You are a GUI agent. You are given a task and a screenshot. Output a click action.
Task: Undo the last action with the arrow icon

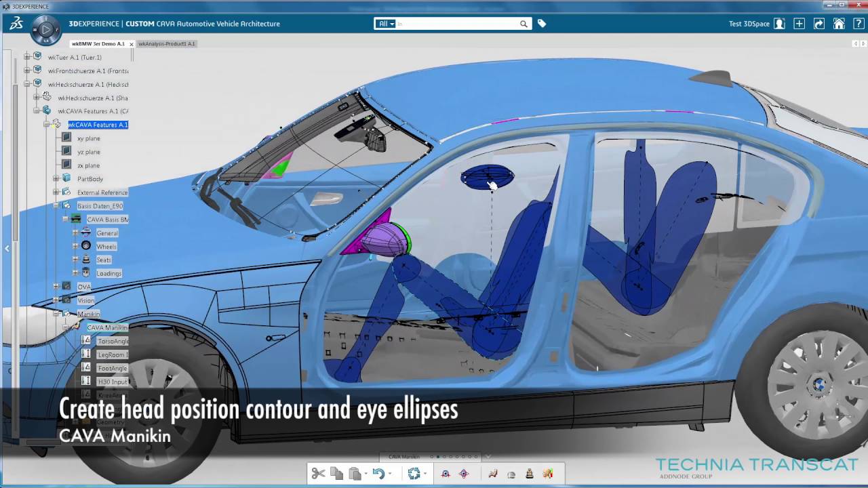(378, 474)
